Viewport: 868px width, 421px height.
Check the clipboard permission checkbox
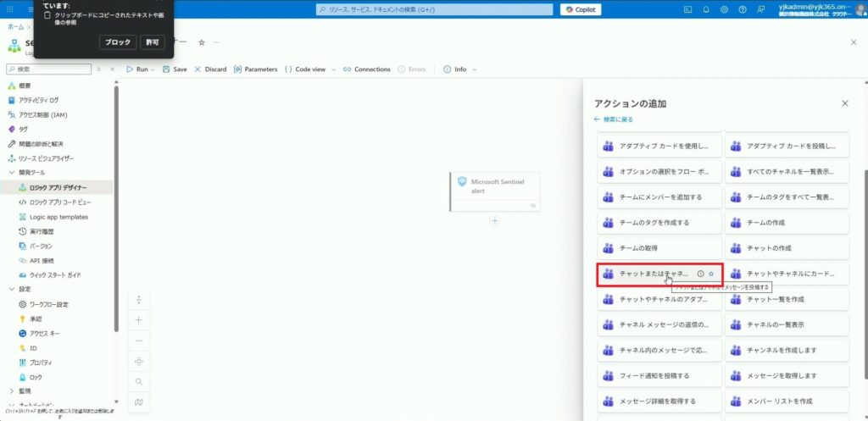point(47,14)
